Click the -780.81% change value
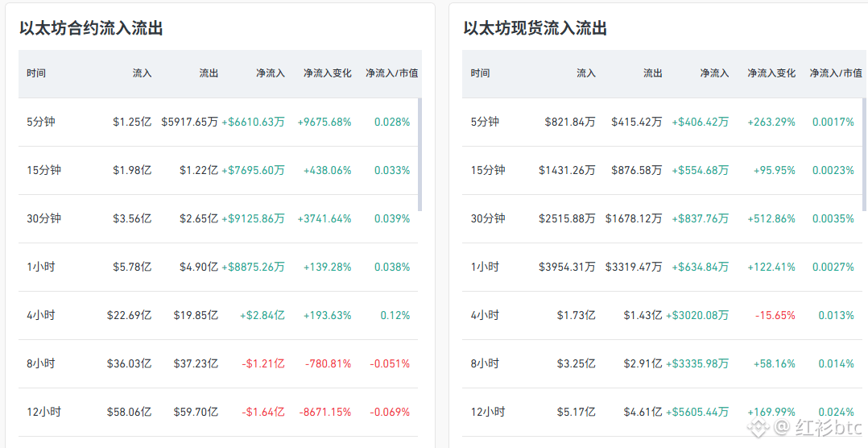The image size is (868, 448). pyautogui.click(x=329, y=364)
